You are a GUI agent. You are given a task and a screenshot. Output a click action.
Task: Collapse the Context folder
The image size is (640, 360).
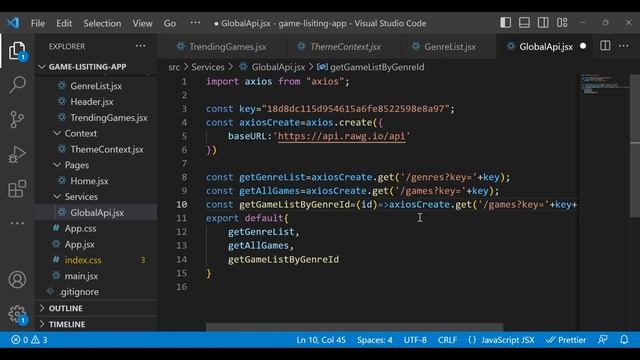point(80,133)
